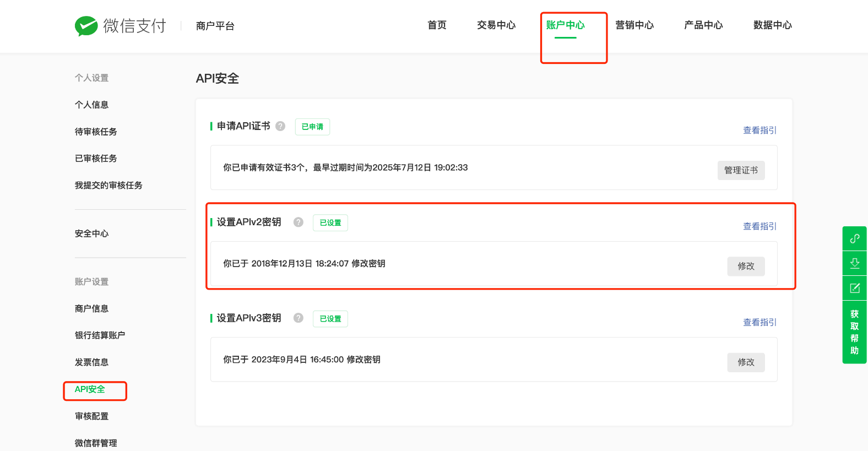
Task: Click the WeChat Pay logo
Action: [x=120, y=26]
